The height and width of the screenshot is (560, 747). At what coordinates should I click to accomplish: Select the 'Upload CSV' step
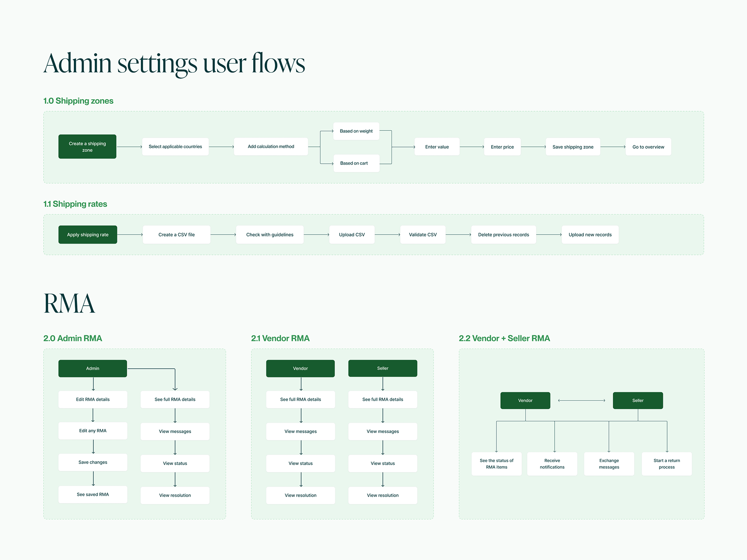[x=352, y=234]
